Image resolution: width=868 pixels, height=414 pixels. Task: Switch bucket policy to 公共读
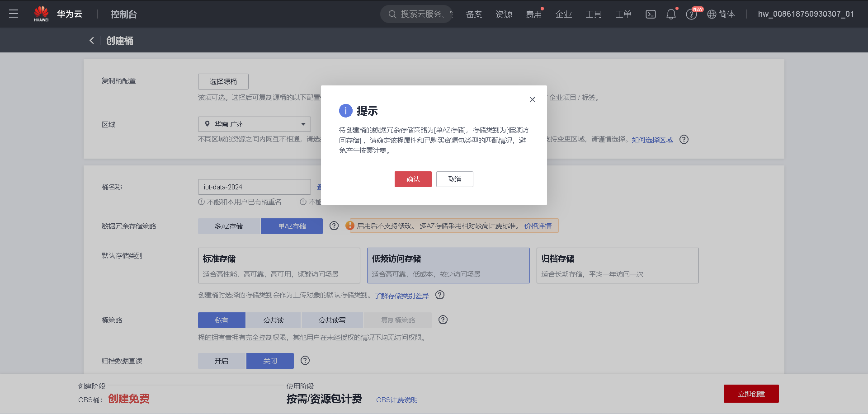click(273, 320)
